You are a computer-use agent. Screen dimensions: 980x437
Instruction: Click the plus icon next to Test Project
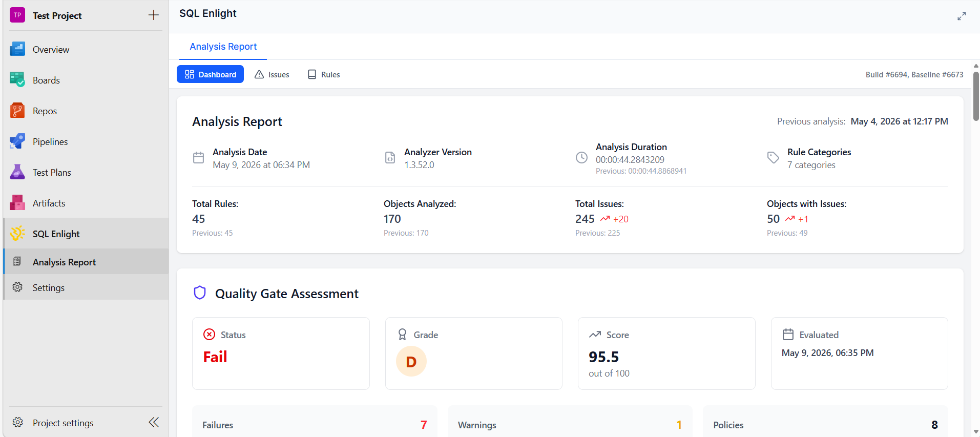153,15
